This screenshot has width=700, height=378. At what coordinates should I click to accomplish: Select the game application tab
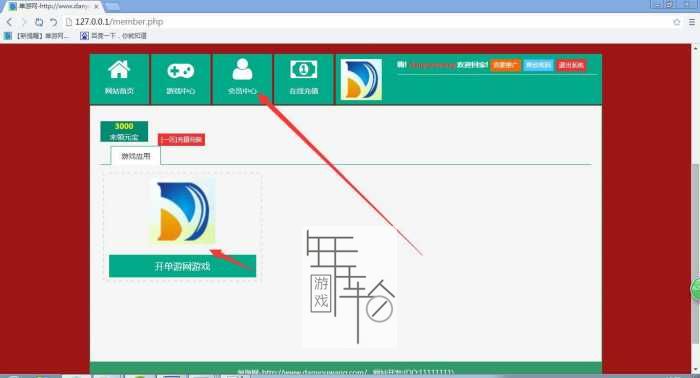tap(136, 156)
